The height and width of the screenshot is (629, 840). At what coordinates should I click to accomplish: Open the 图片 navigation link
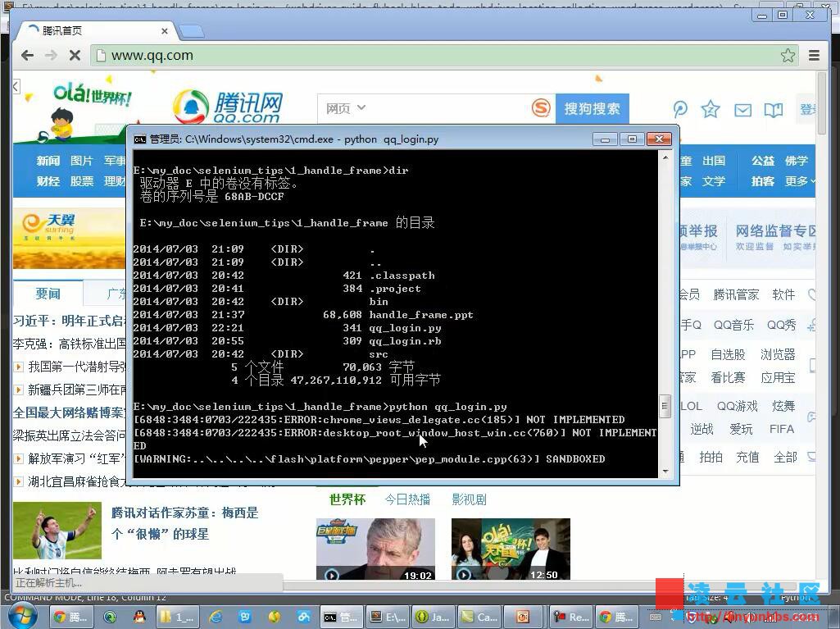pos(81,161)
